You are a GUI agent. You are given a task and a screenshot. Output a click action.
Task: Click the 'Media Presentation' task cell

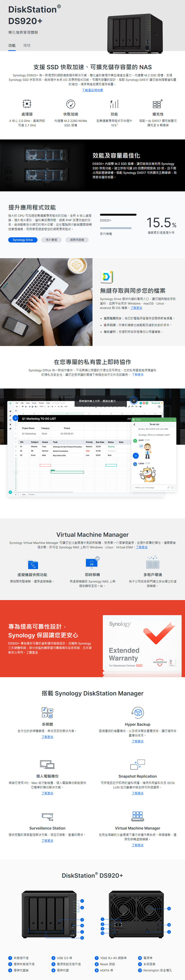pos(61,451)
